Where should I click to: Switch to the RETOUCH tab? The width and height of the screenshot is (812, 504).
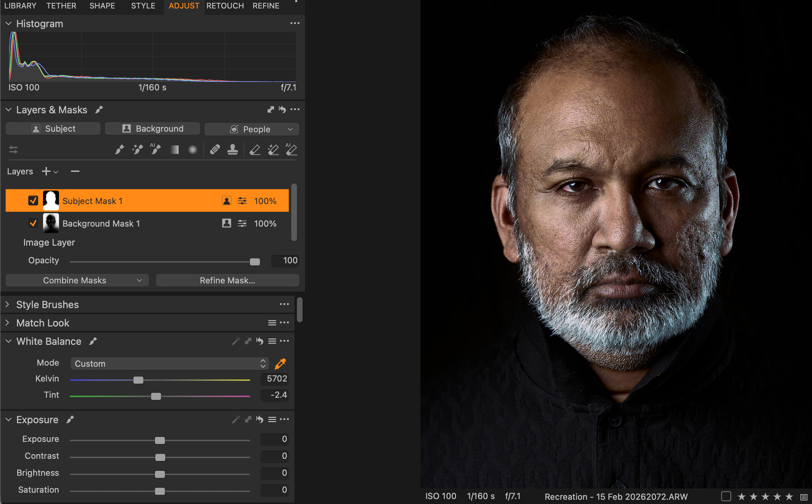click(225, 6)
